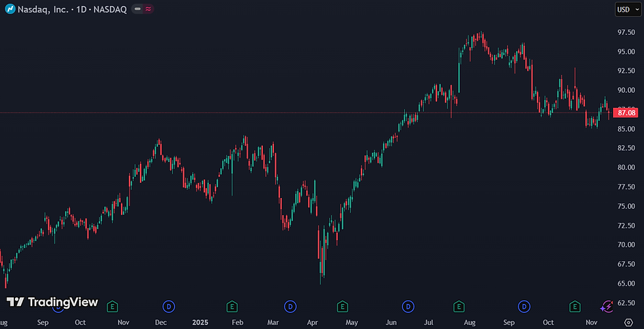Click the 82.50 price axis label

(x=626, y=148)
